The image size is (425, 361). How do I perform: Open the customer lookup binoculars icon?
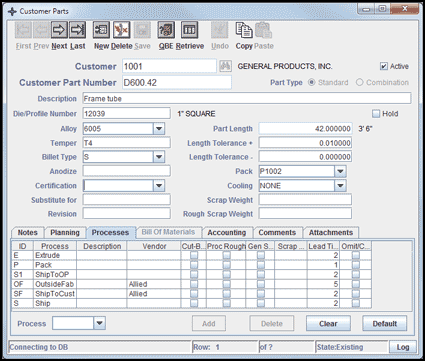click(x=226, y=66)
